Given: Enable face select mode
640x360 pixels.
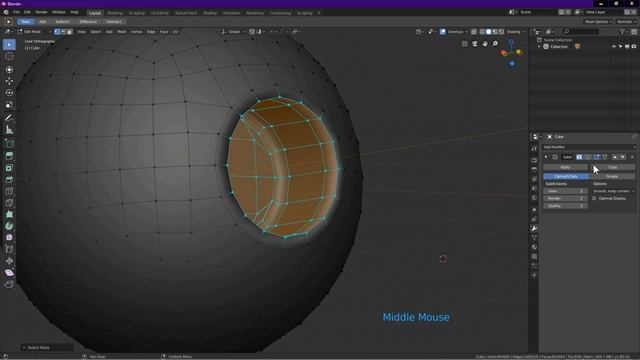Looking at the screenshot, I should [69, 31].
